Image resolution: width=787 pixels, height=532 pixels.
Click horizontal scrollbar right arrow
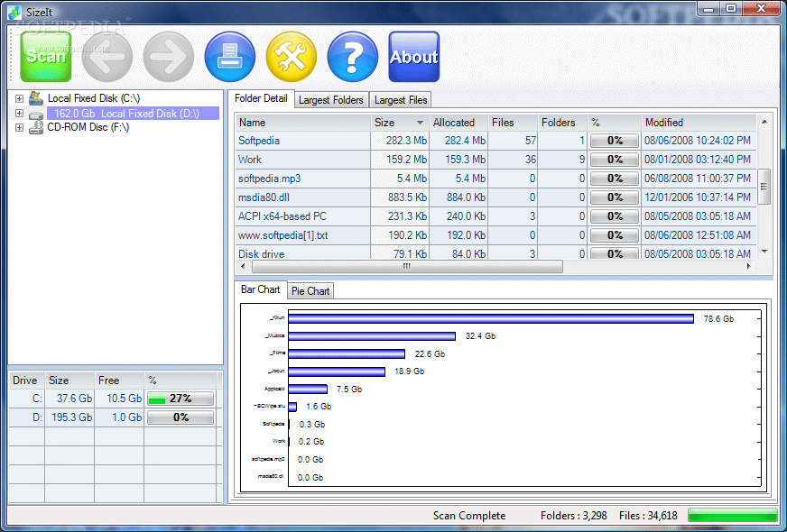point(749,267)
